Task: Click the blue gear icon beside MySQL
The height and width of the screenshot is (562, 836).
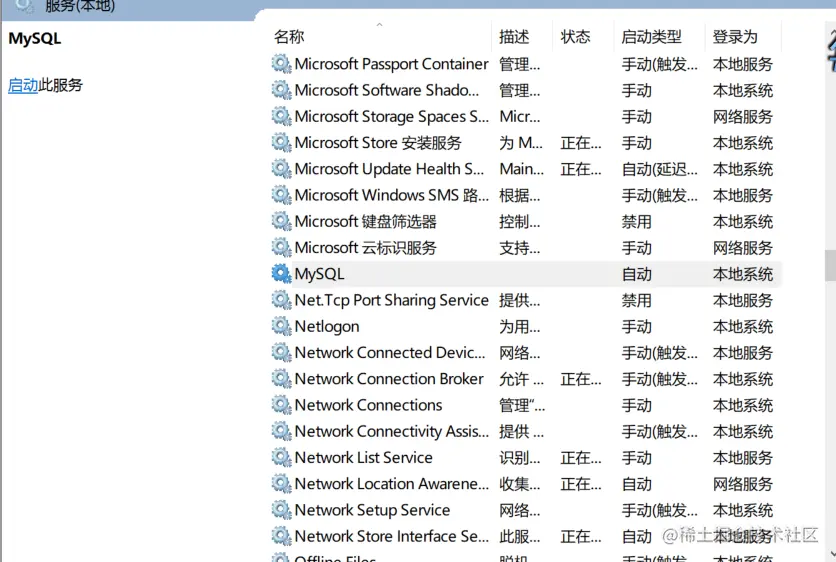Action: point(281,274)
